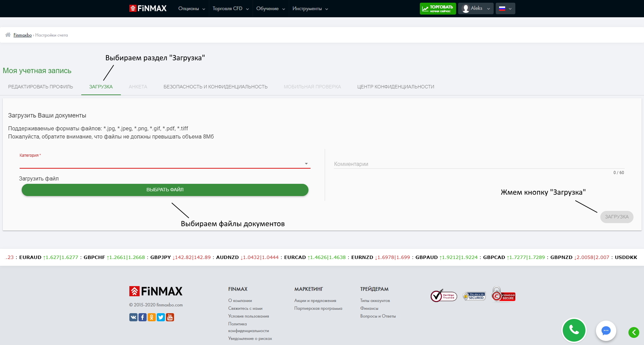Expand the Aleks user account menu
This screenshot has width=644, height=345.
coord(476,8)
